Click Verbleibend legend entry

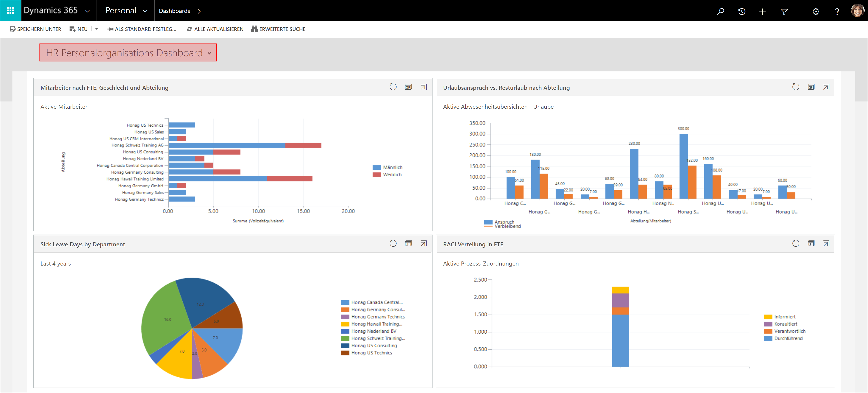coord(502,226)
